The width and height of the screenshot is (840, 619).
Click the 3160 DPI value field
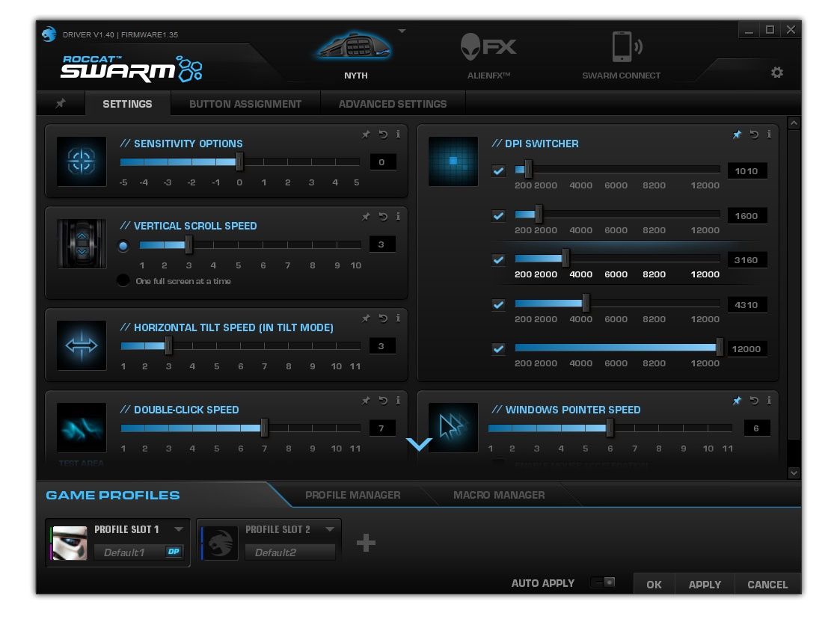(747, 259)
